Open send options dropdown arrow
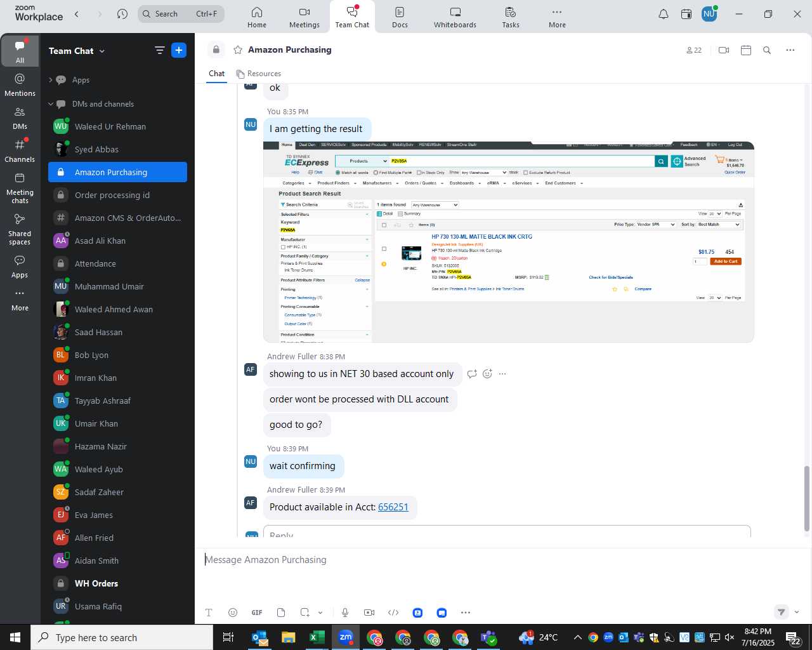Viewport: 812px width, 650px height. pyautogui.click(x=797, y=613)
